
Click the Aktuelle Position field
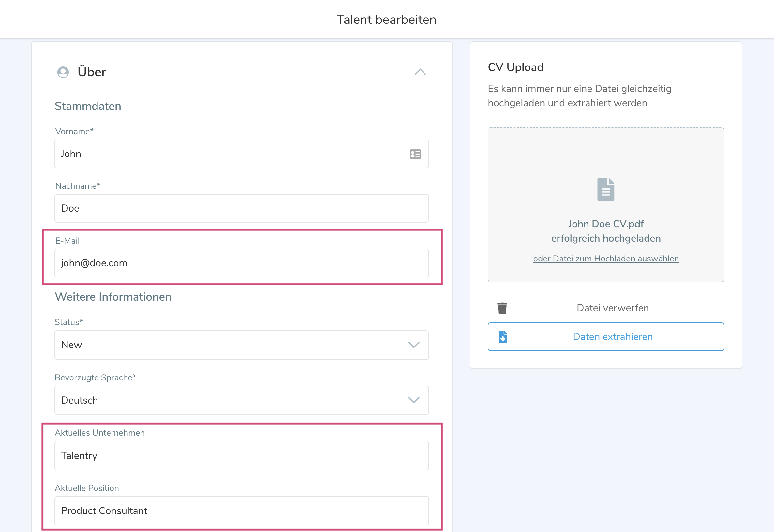pyautogui.click(x=241, y=511)
